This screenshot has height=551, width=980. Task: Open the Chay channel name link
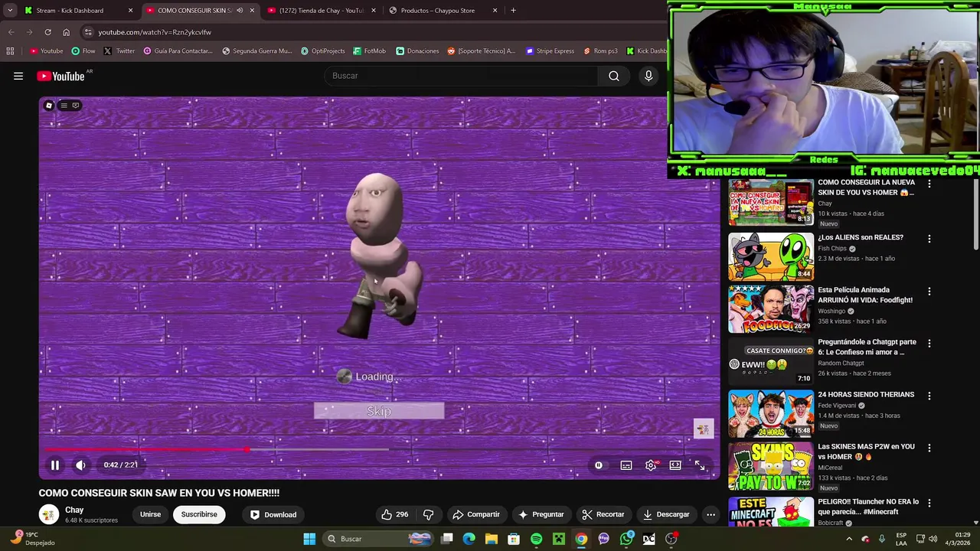click(74, 510)
